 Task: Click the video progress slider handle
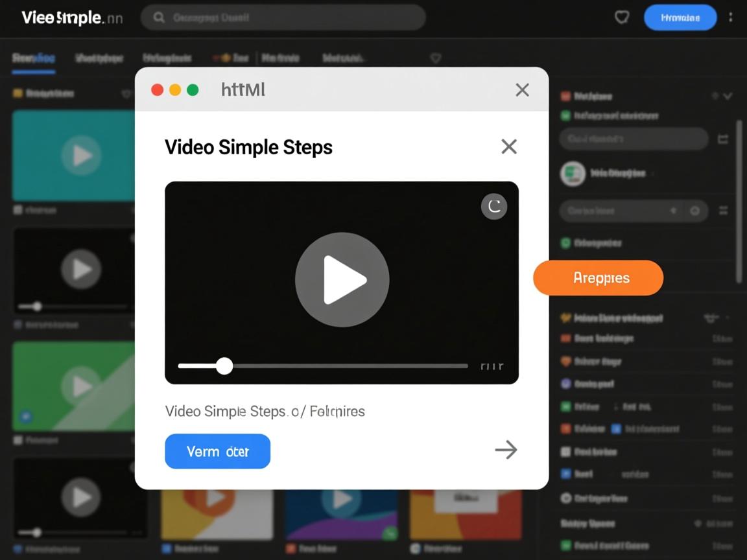(x=224, y=366)
